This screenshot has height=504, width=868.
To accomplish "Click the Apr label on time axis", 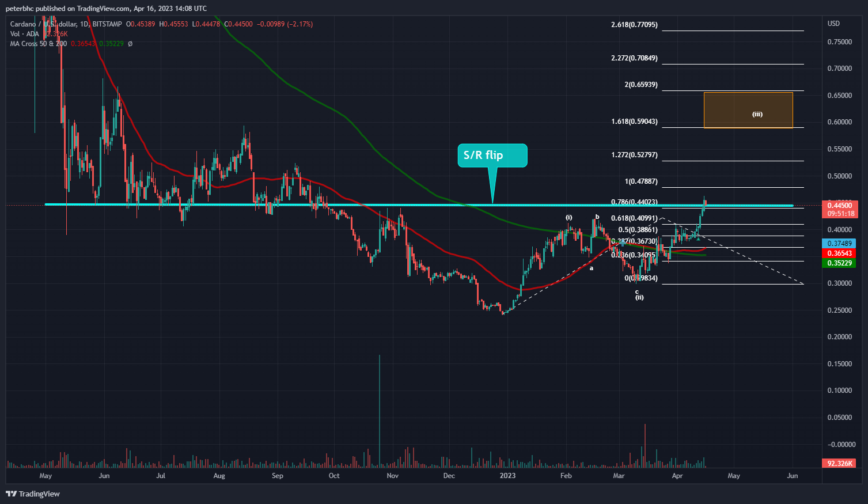I will click(x=677, y=476).
